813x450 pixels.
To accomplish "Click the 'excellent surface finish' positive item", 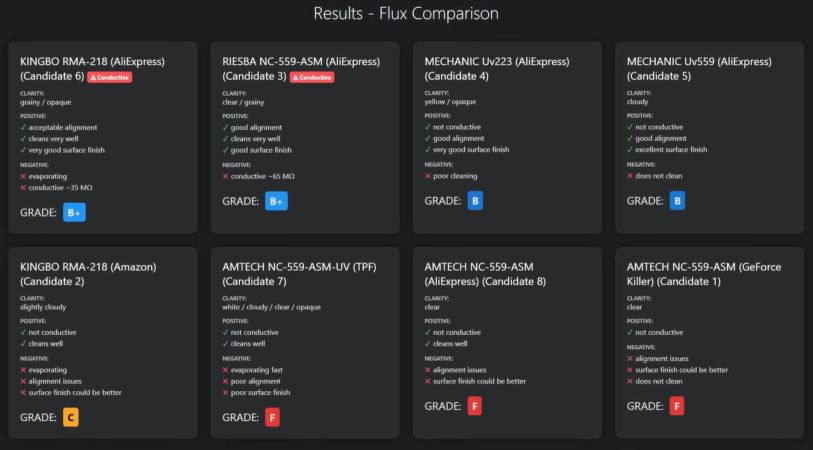I will (672, 150).
